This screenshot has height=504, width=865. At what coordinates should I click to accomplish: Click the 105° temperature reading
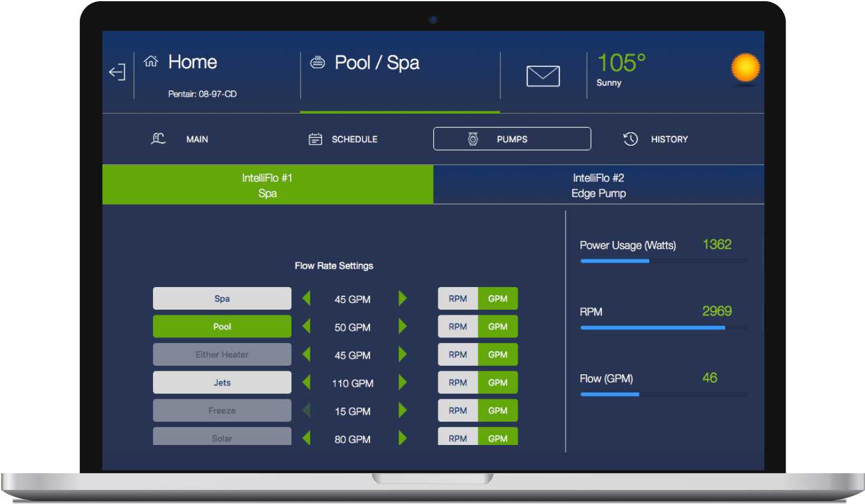621,63
